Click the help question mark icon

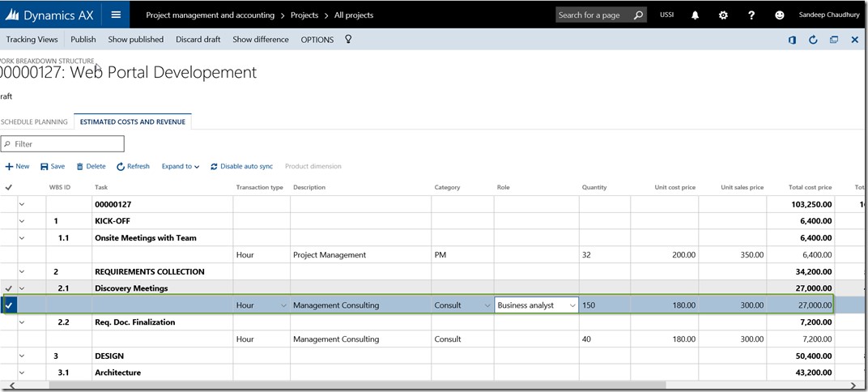(x=751, y=15)
